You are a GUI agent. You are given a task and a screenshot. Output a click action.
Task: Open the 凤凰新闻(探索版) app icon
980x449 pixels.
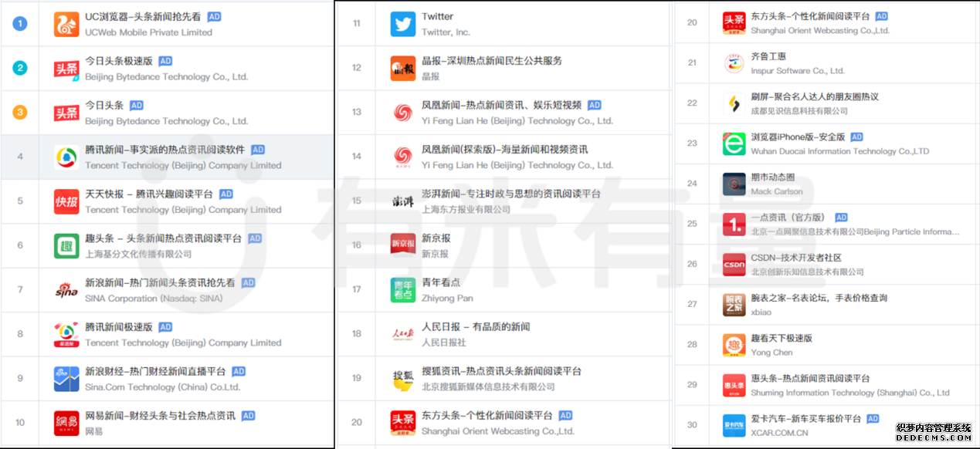(x=403, y=157)
